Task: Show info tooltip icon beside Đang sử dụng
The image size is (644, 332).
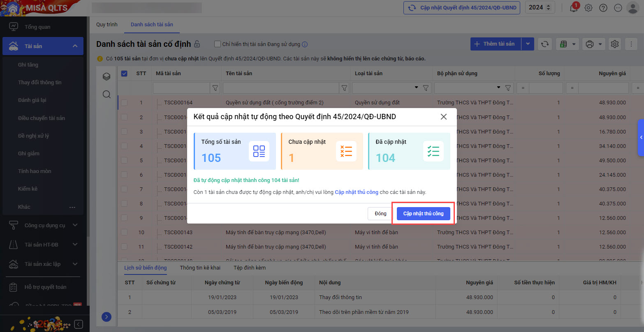Action: coord(305,44)
